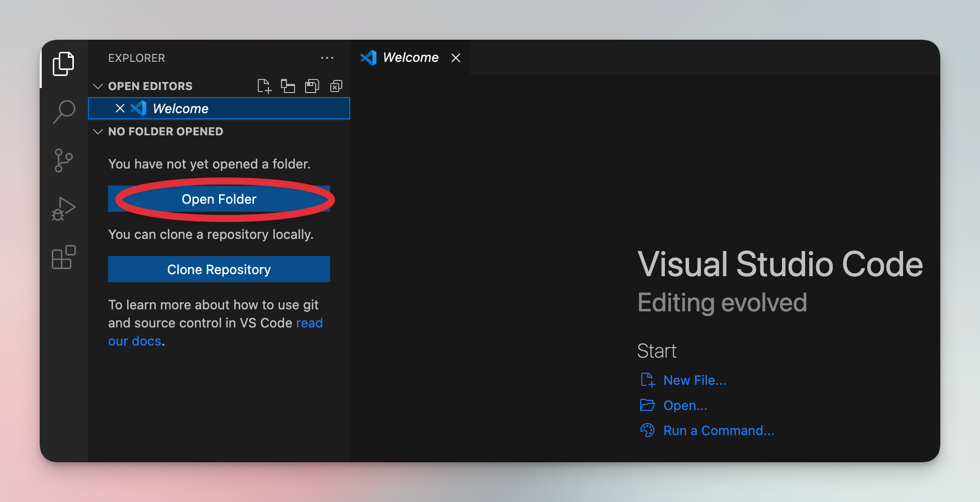Close Welcome from the Open Editors list
The width and height of the screenshot is (980, 502).
(120, 108)
